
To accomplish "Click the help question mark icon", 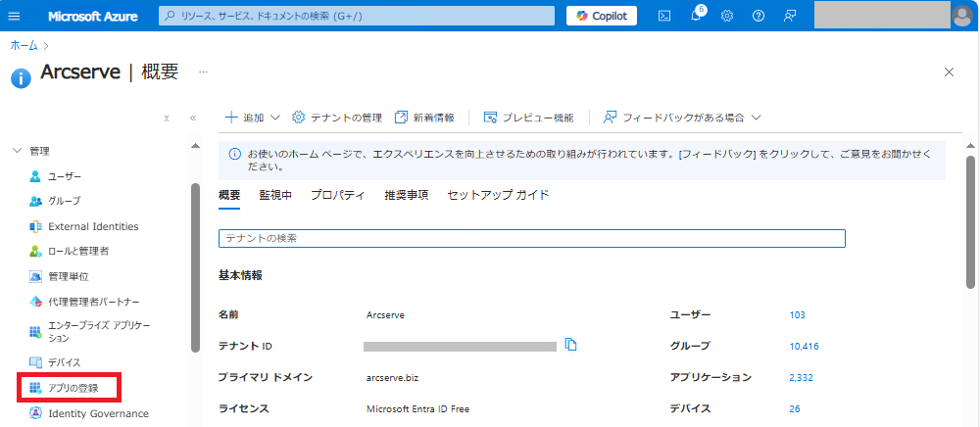I will [759, 17].
